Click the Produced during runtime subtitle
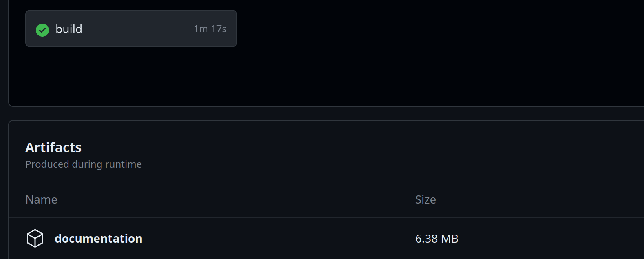The height and width of the screenshot is (259, 644). (84, 164)
